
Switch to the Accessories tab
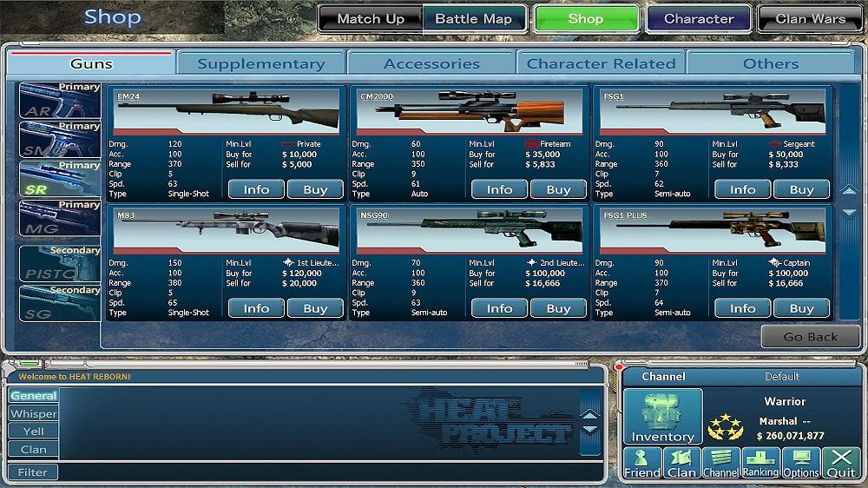tap(431, 63)
